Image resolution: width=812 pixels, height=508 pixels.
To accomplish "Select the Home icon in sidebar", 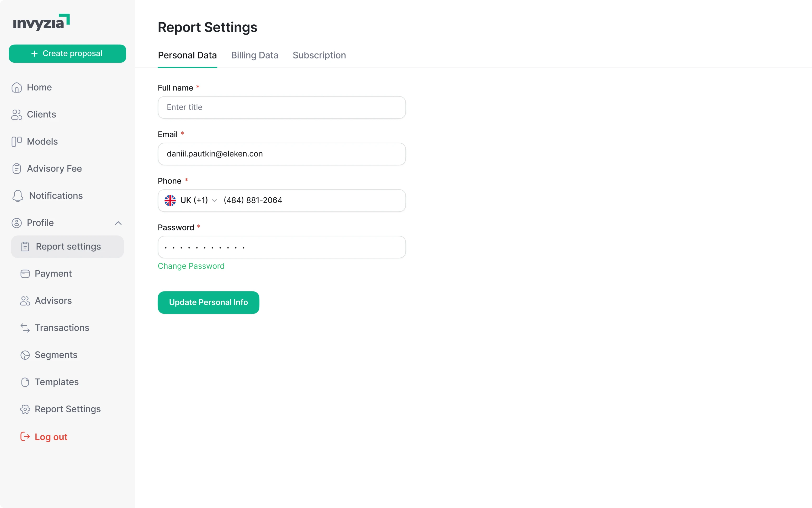I will coord(17,87).
